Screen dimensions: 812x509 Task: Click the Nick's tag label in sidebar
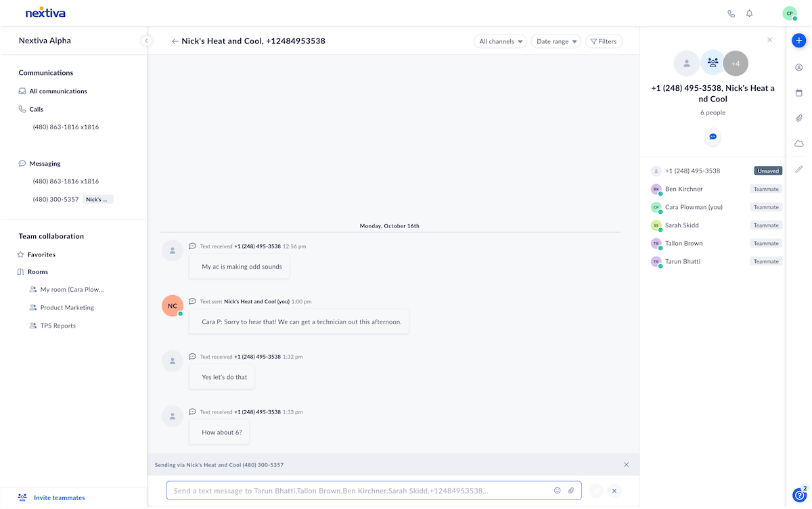click(x=98, y=200)
